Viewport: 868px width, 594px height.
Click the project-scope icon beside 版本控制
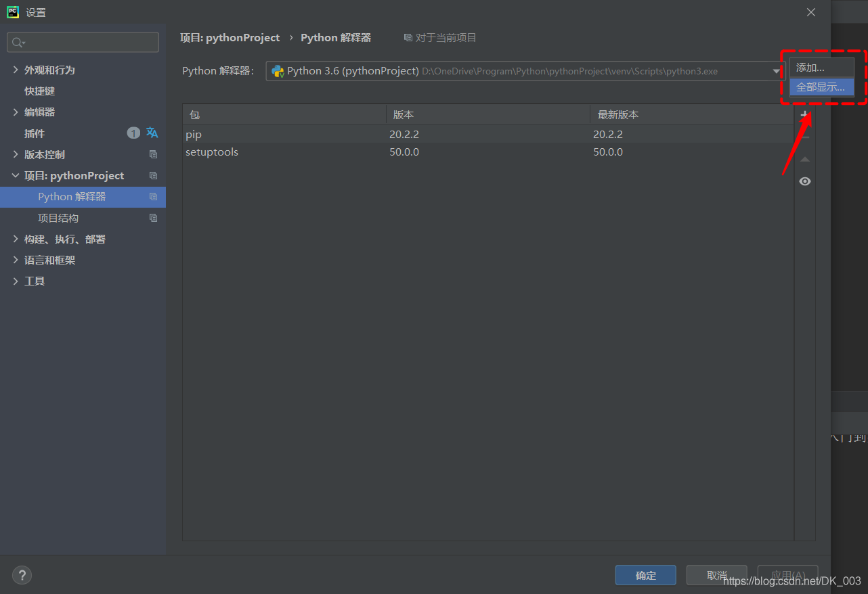pos(153,154)
